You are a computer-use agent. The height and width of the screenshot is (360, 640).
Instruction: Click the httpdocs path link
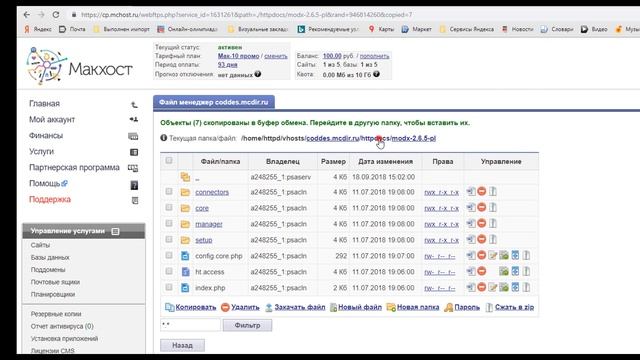coord(375,138)
